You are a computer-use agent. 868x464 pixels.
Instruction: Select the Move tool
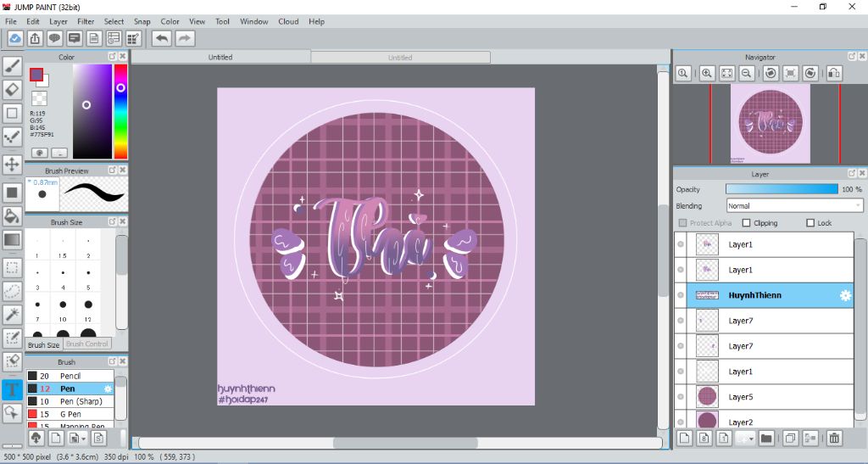tap(12, 165)
